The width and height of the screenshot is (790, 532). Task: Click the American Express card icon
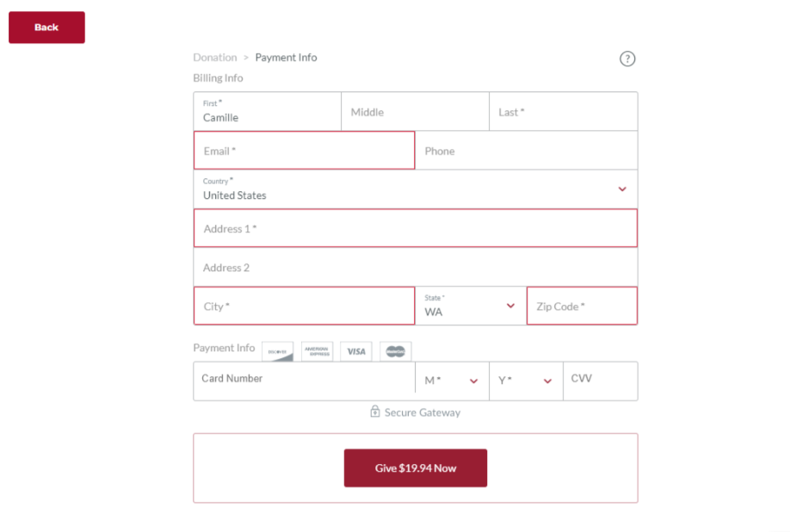click(x=317, y=351)
